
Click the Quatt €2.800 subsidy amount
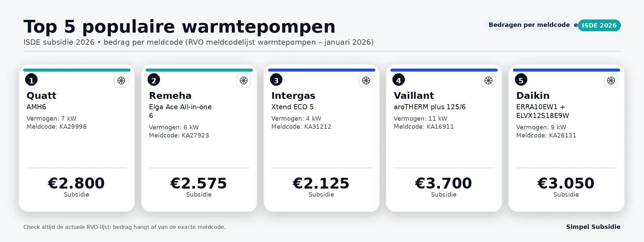click(76, 184)
